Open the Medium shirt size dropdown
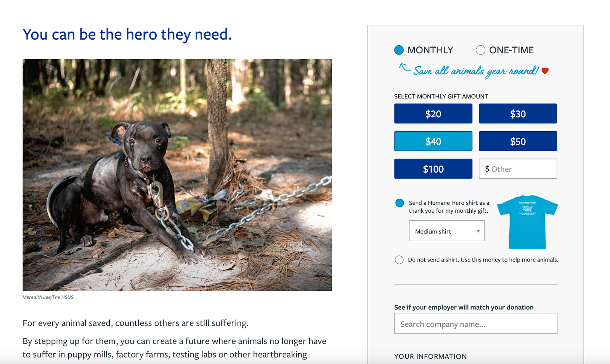 447,231
